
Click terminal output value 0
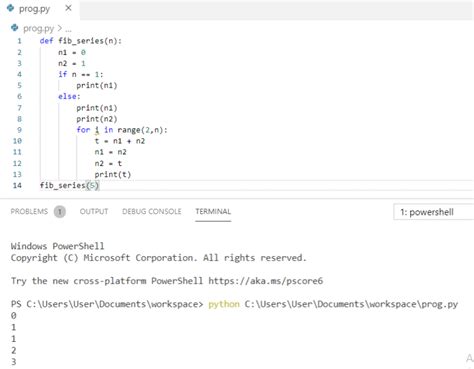pyautogui.click(x=13, y=316)
